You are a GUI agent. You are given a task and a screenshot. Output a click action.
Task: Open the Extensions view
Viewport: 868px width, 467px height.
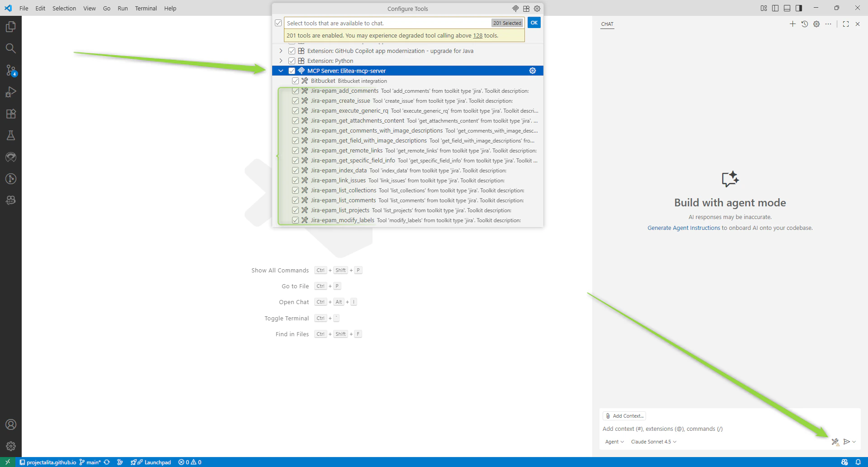11,114
